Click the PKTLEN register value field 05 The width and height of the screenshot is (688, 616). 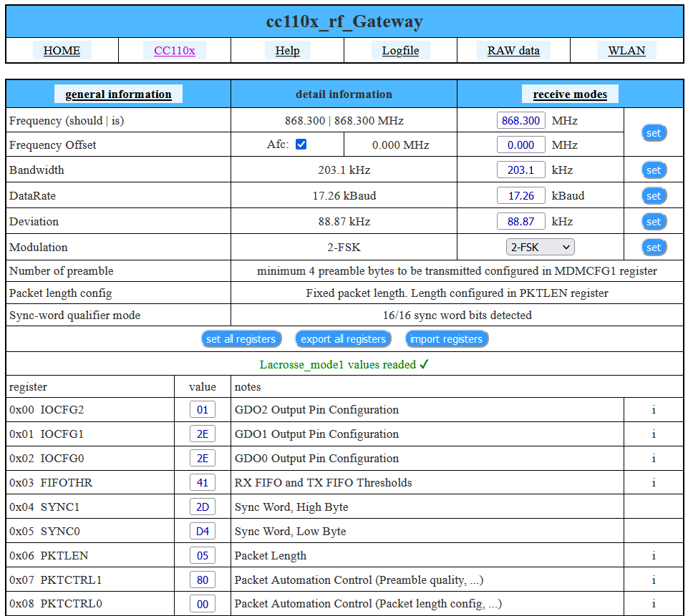tap(203, 556)
